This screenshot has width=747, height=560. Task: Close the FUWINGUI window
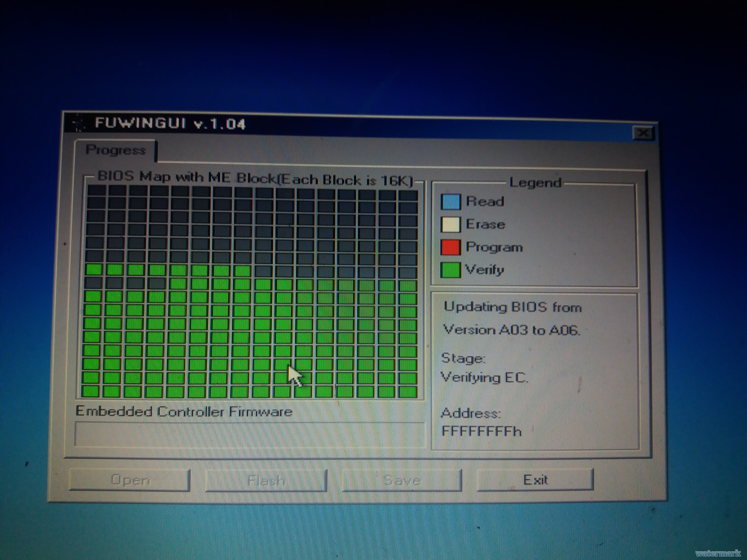point(643,133)
